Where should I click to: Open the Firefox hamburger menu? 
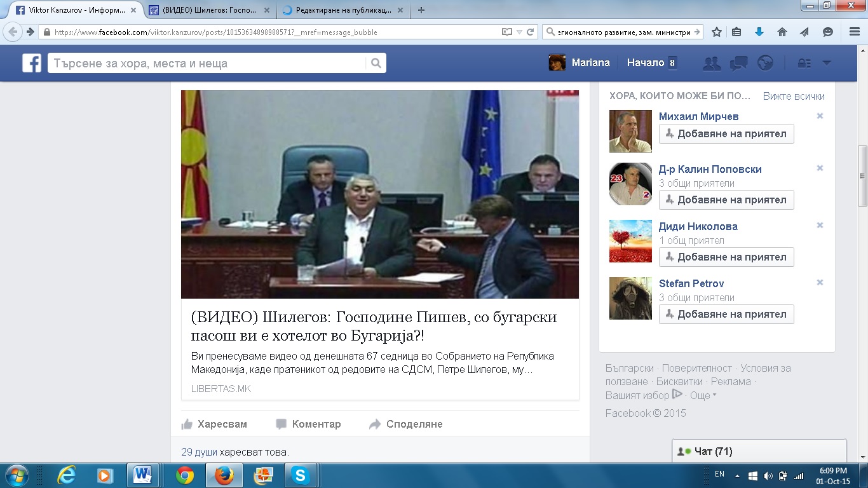pyautogui.click(x=855, y=32)
